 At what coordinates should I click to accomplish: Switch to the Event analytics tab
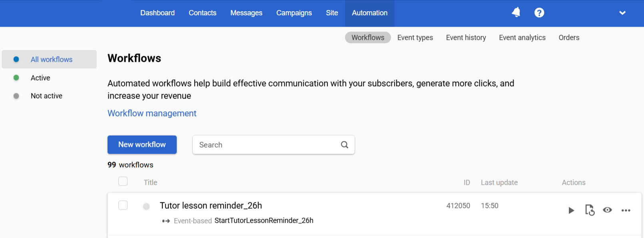point(522,38)
